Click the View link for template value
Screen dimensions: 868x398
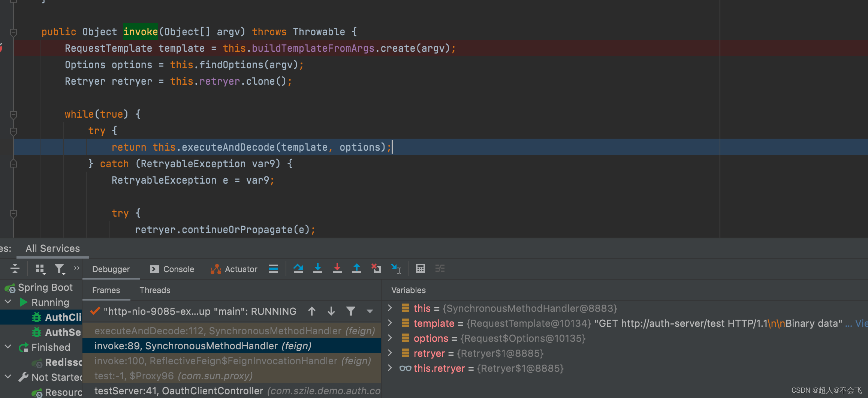pos(861,323)
